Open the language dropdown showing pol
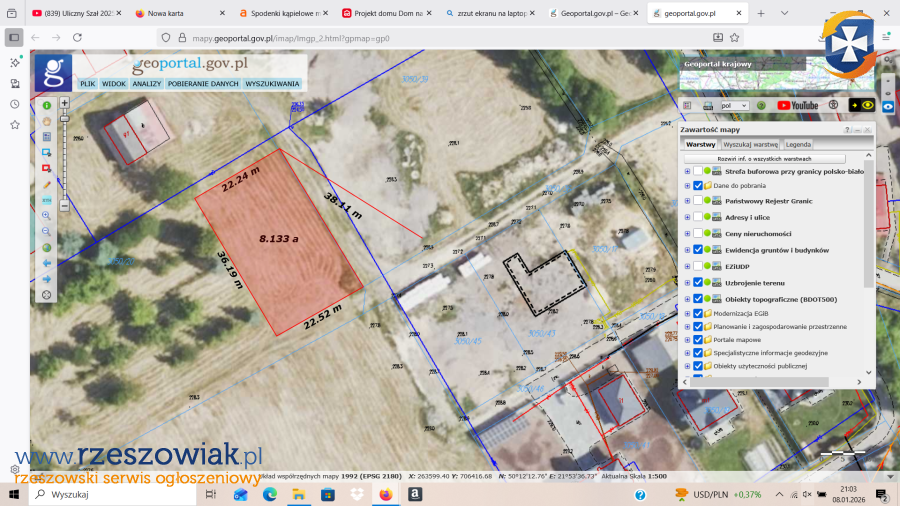 [734, 105]
